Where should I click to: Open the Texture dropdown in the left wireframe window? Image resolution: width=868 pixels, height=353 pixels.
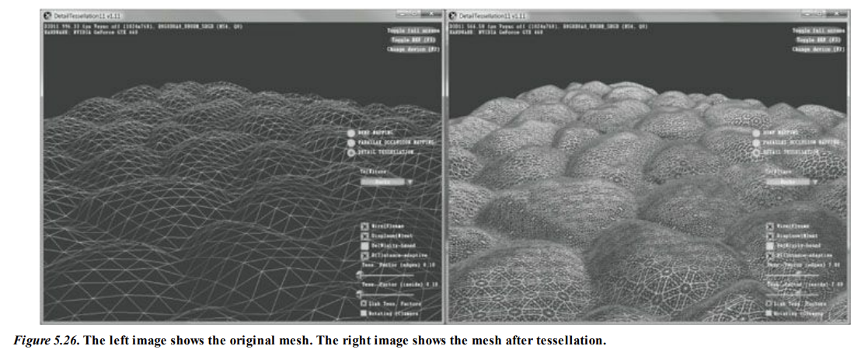(x=387, y=182)
